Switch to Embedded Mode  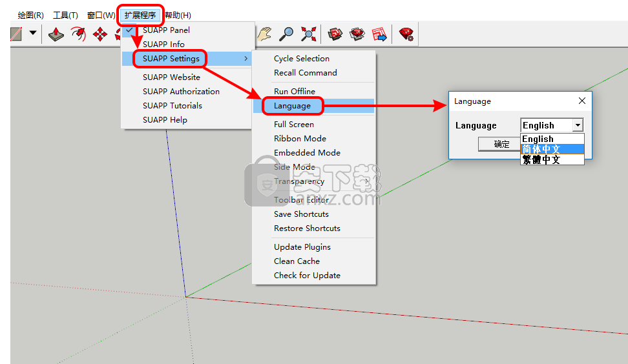(314, 152)
